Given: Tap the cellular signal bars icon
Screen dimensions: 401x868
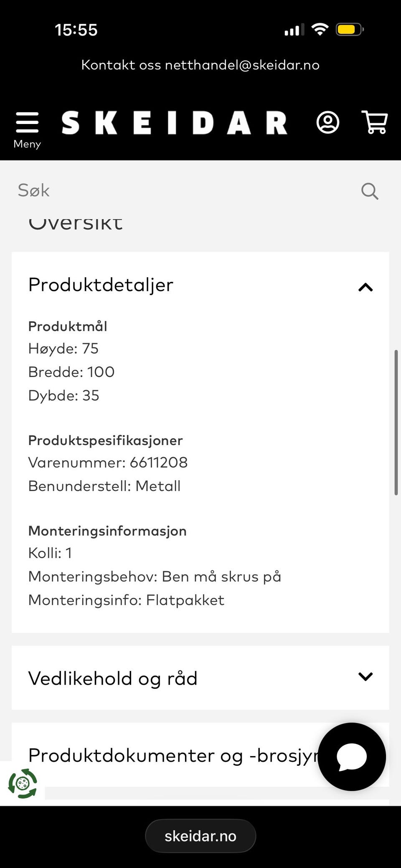Looking at the screenshot, I should pyautogui.click(x=294, y=30).
